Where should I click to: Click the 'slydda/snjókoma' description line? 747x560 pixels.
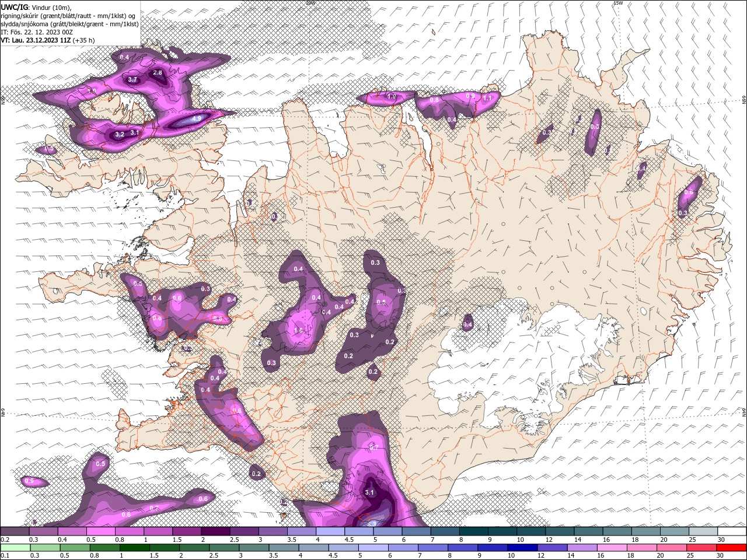(x=69, y=24)
